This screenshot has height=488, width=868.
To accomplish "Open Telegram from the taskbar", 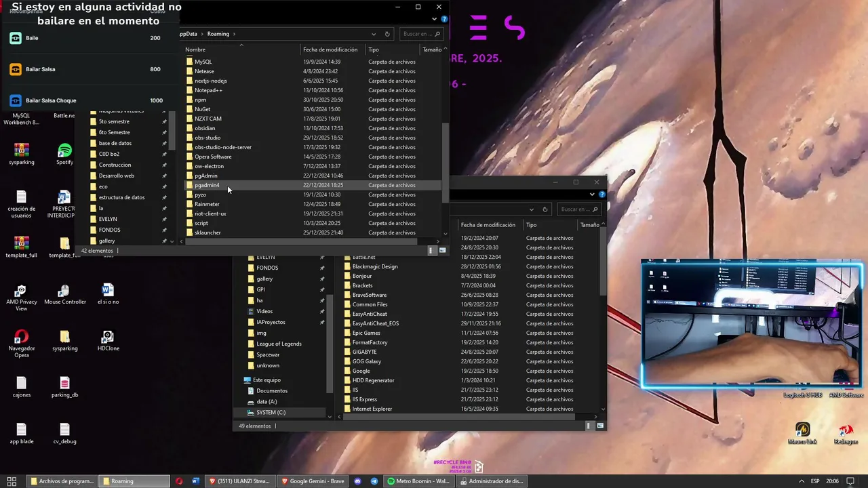I will click(x=374, y=481).
